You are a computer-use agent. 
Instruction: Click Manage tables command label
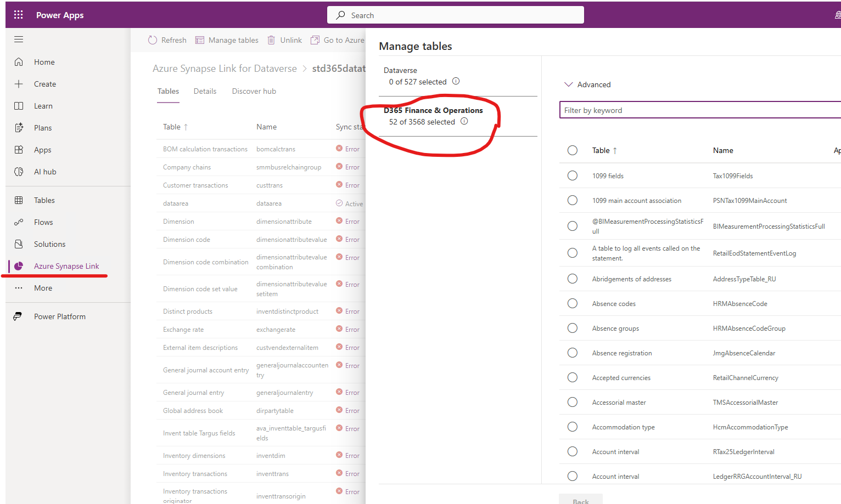click(233, 40)
